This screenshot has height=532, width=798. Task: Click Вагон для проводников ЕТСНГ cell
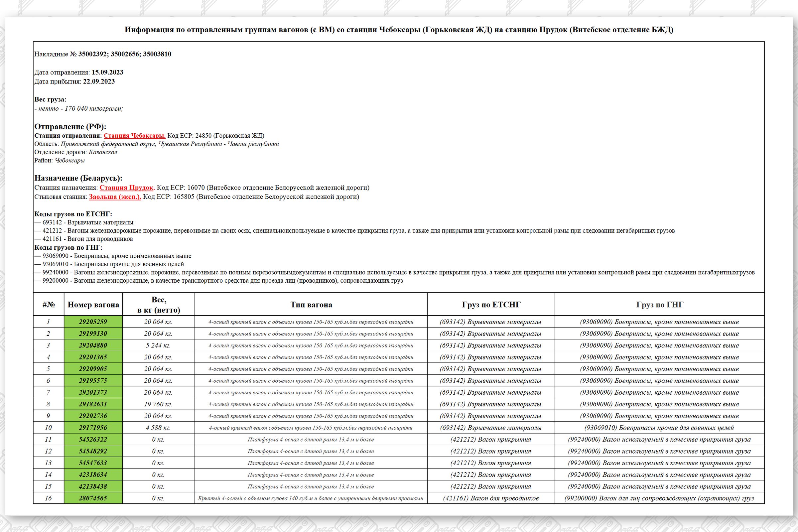(x=491, y=498)
